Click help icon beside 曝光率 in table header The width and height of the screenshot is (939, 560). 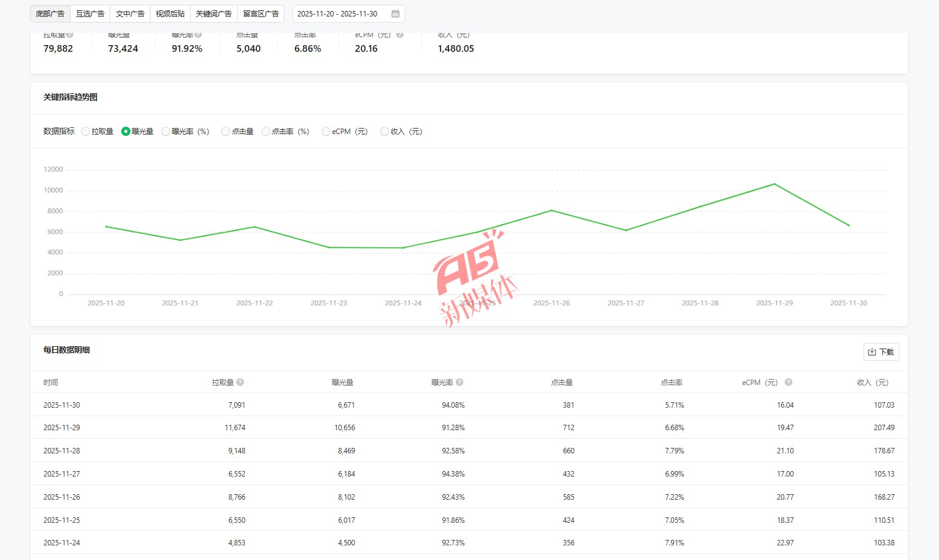(x=459, y=382)
